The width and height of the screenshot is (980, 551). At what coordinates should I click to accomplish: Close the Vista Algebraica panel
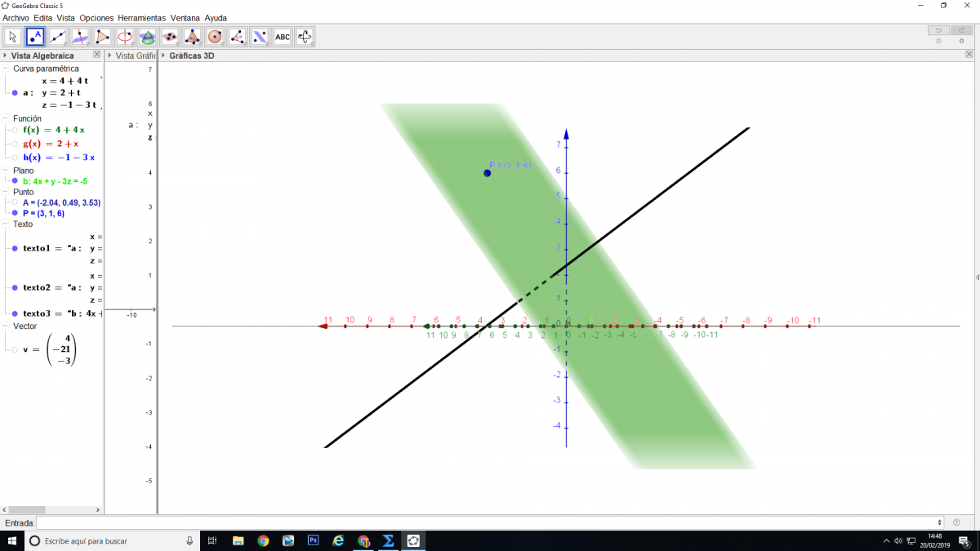coord(97,55)
